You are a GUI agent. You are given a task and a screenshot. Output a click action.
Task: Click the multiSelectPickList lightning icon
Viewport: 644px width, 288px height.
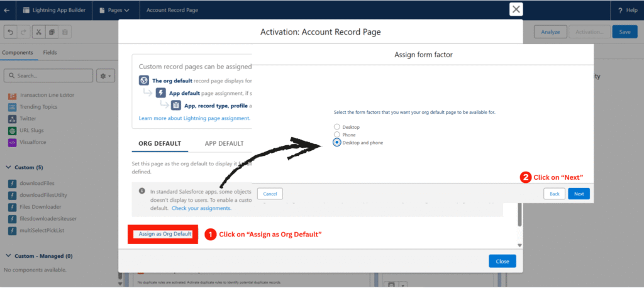(12, 231)
